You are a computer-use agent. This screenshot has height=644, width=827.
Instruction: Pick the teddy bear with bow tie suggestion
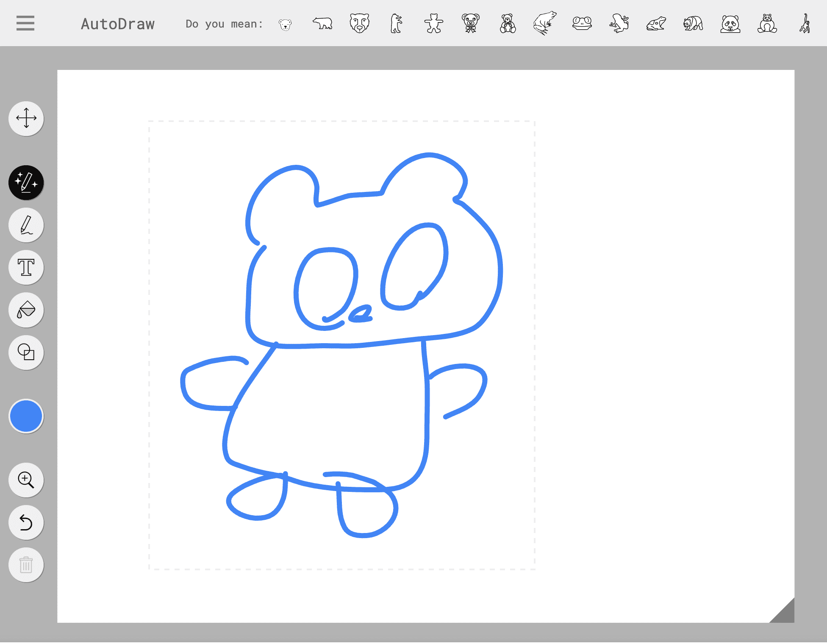(x=471, y=23)
